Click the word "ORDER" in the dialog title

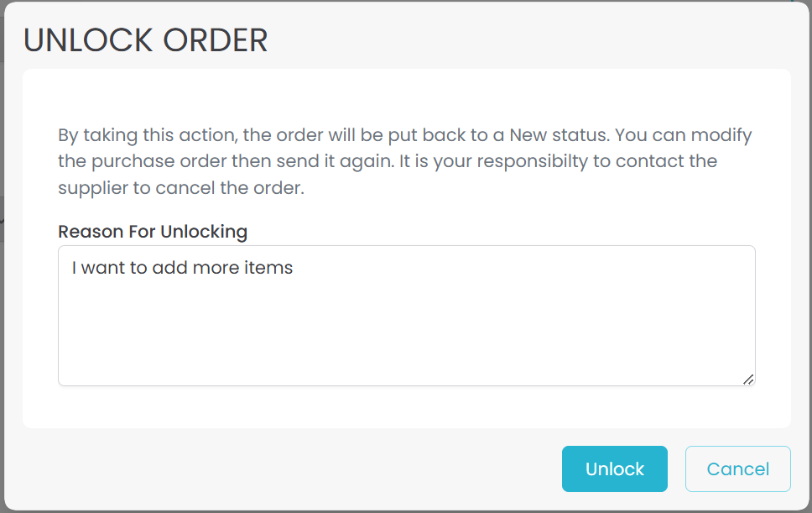[x=216, y=40]
